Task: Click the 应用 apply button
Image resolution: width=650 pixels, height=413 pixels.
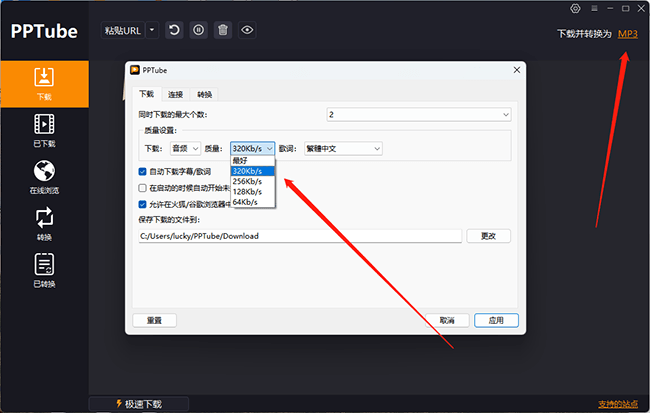Action: pyautogui.click(x=496, y=320)
